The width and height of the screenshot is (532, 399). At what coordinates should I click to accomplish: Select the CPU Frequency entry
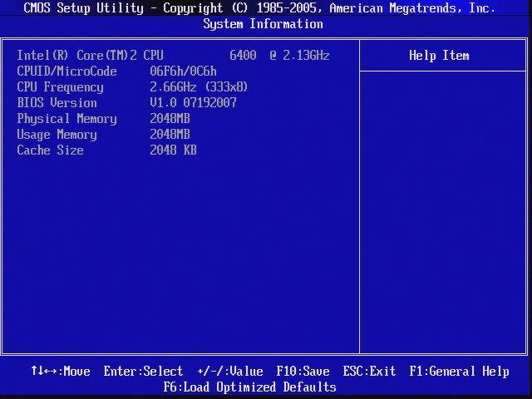click(61, 87)
